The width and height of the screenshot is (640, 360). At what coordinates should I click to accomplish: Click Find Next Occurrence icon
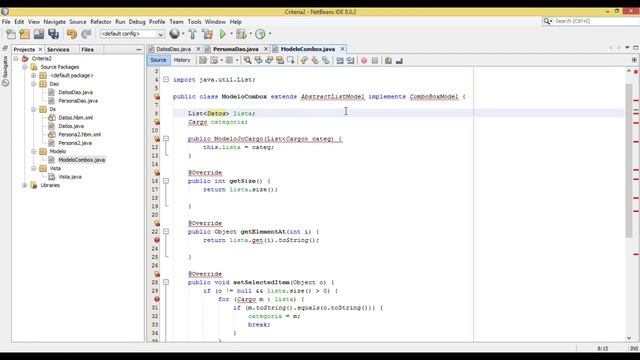(x=269, y=60)
